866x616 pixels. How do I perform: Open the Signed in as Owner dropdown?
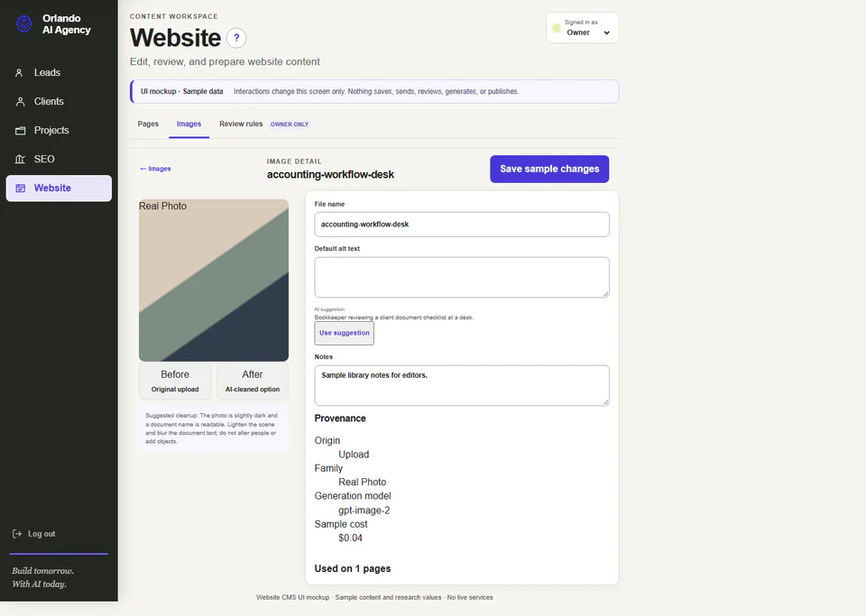[x=582, y=28]
